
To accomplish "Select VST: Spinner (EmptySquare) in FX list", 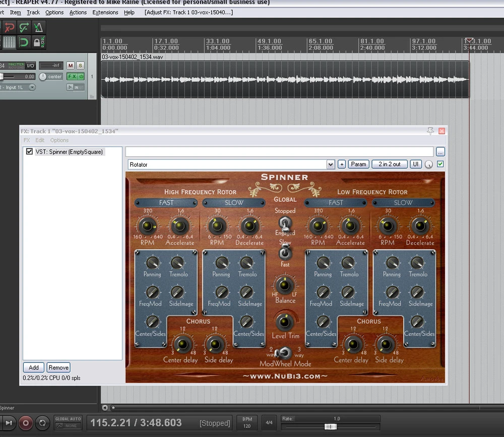I will pyautogui.click(x=69, y=152).
